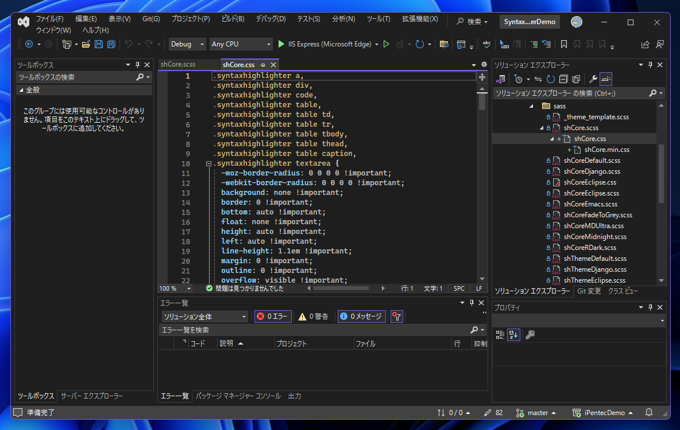Switch to the shCore.scss editor tab
Screen dimensions: 680x430
pos(178,65)
